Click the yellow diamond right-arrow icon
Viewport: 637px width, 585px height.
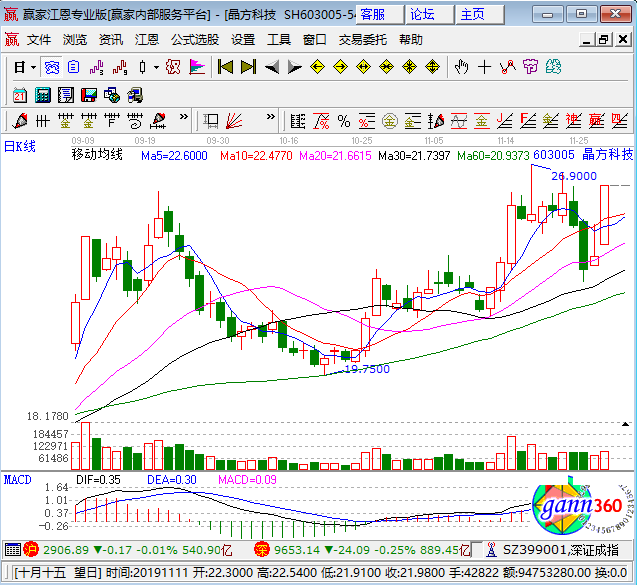(340, 67)
